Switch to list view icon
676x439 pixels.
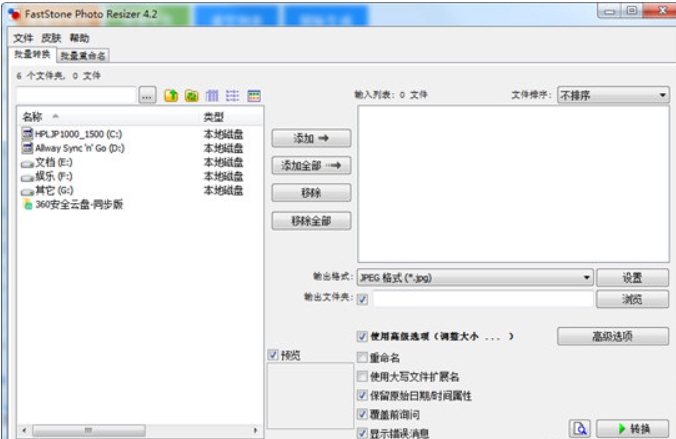(x=233, y=95)
